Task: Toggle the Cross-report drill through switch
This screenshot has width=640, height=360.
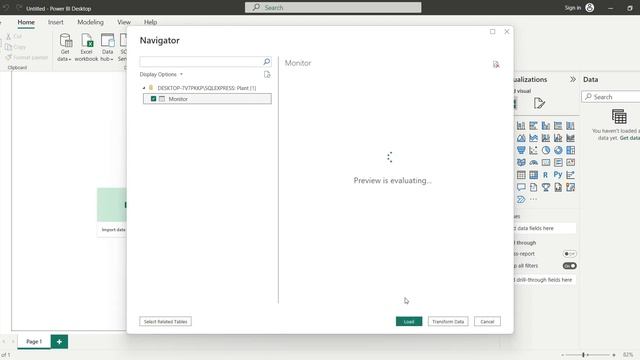Action: [569, 254]
